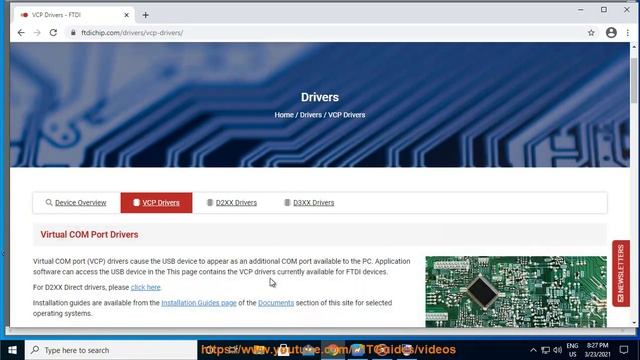
Task: Open the volume speaker tray icon
Action: (x=558, y=350)
